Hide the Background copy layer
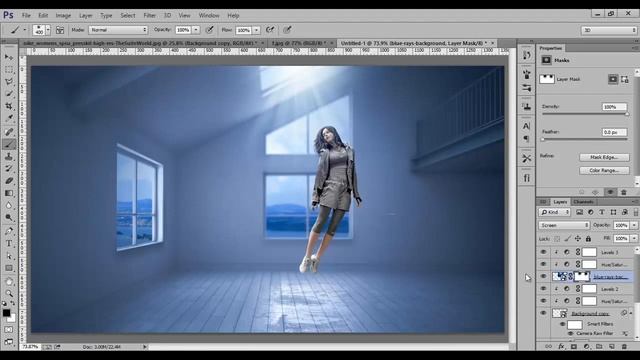 tap(543, 313)
